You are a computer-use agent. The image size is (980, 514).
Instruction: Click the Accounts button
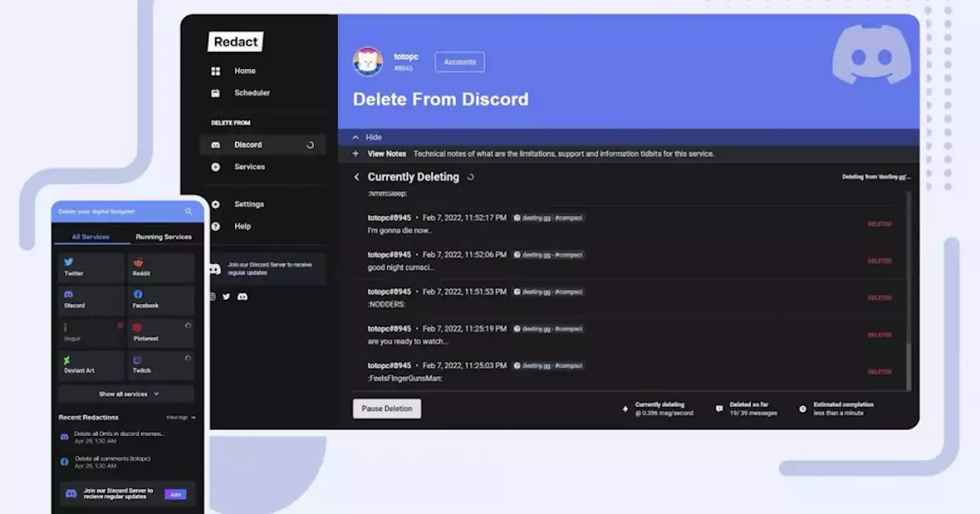[460, 62]
